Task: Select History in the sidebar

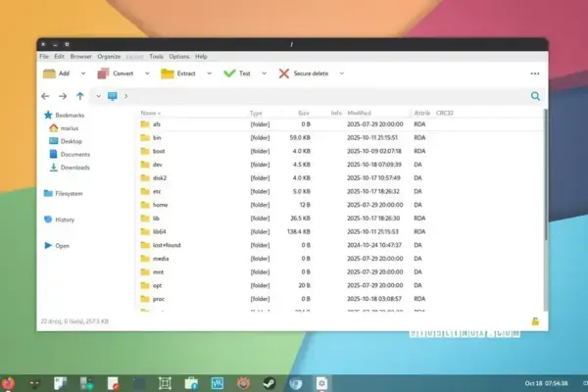Action: click(x=60, y=220)
